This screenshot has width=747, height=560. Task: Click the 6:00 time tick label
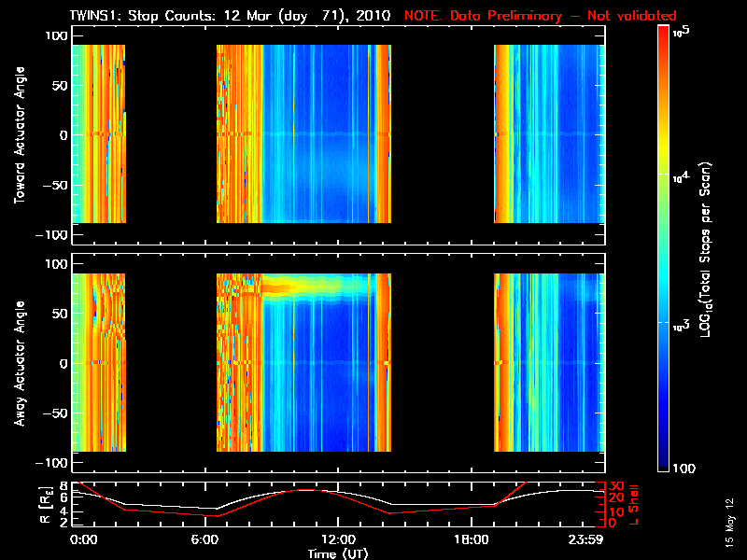210,540
